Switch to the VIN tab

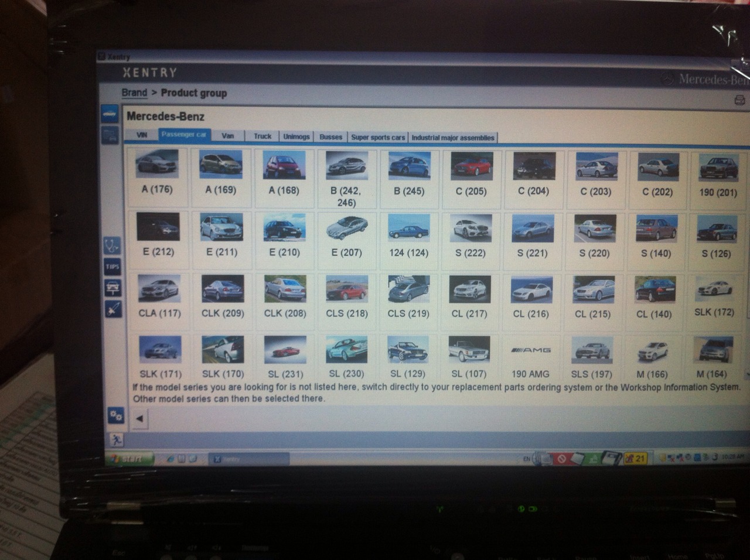point(142,135)
